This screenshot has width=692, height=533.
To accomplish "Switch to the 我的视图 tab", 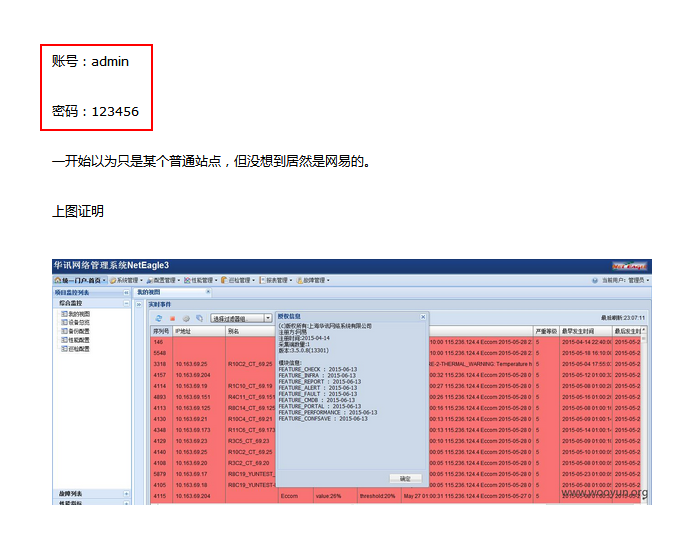I will coord(149,292).
